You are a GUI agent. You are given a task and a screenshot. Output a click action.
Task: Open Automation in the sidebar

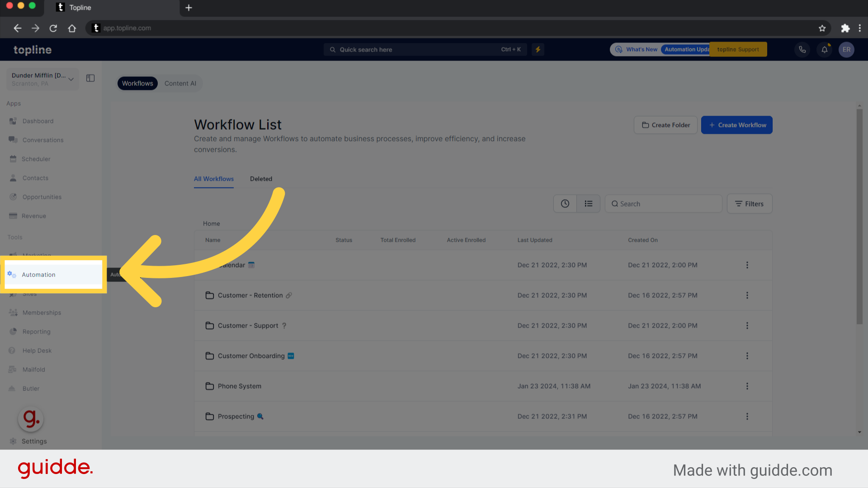53,275
